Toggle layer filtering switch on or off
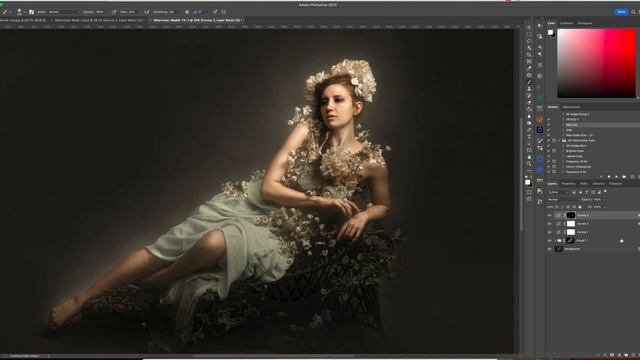Viewport: 640px width, 360px height. click(605, 191)
